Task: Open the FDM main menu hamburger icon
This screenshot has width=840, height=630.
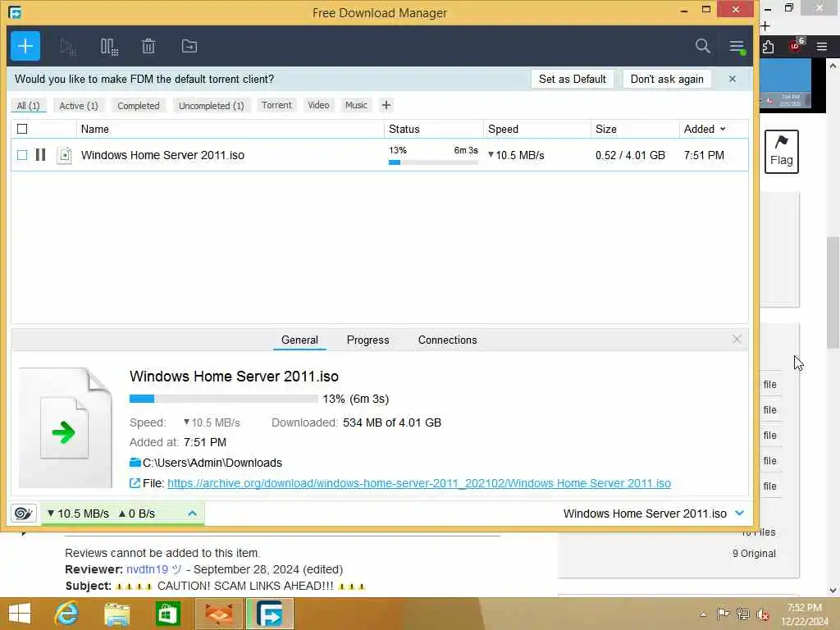Action: point(737,47)
